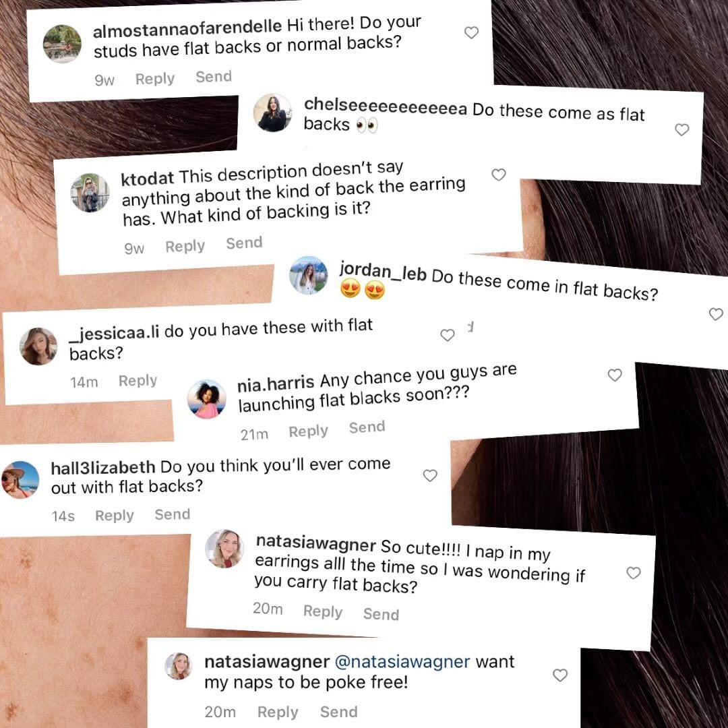
Task: Tap heart icon on chelseeeeeeeeeeea's comment
Action: pos(681,129)
